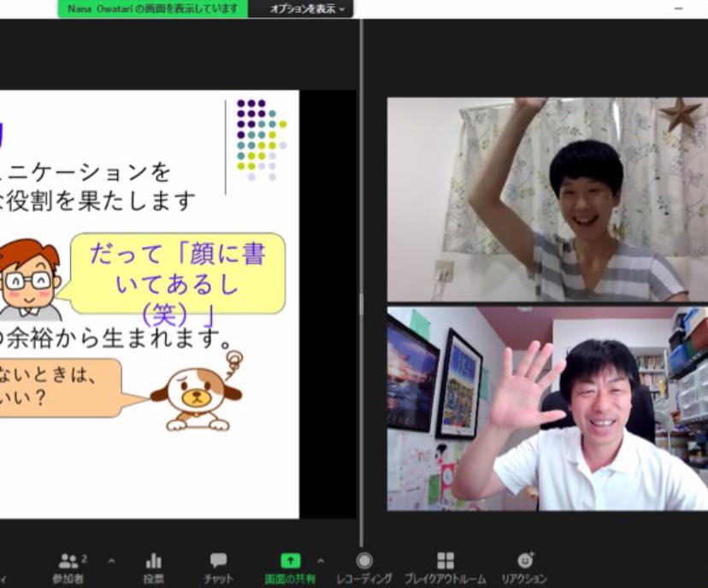Screen dimensions: 708x588
Task: Click the green 'Nana Owatari' screen-share banner
Action: [x=153, y=9]
